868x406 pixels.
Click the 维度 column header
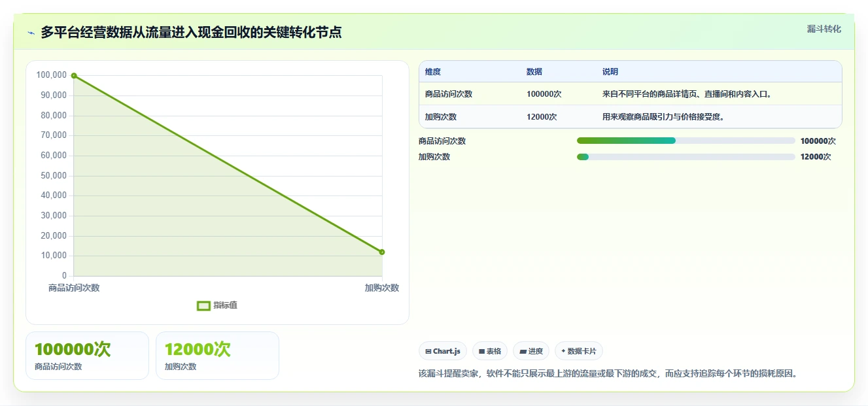coord(433,72)
